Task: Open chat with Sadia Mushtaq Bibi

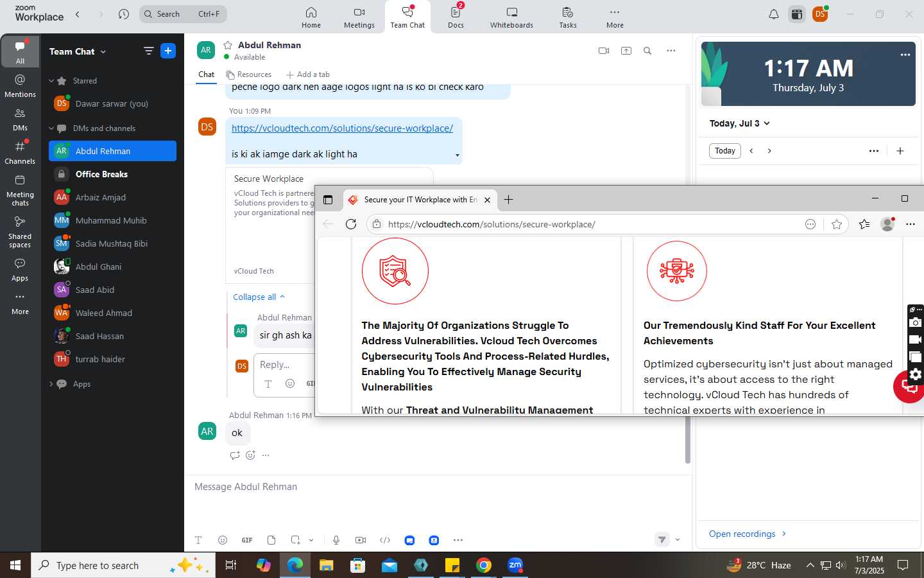Action: pos(112,243)
